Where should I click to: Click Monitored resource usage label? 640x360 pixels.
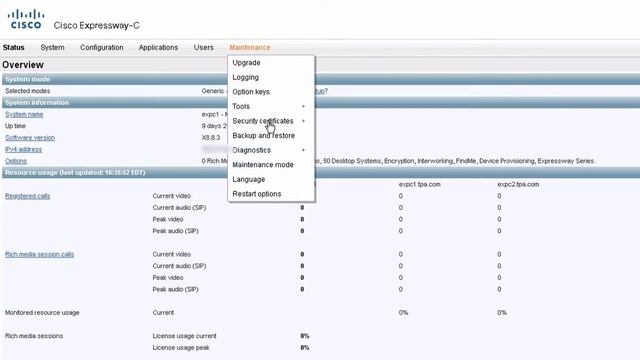(x=42, y=313)
